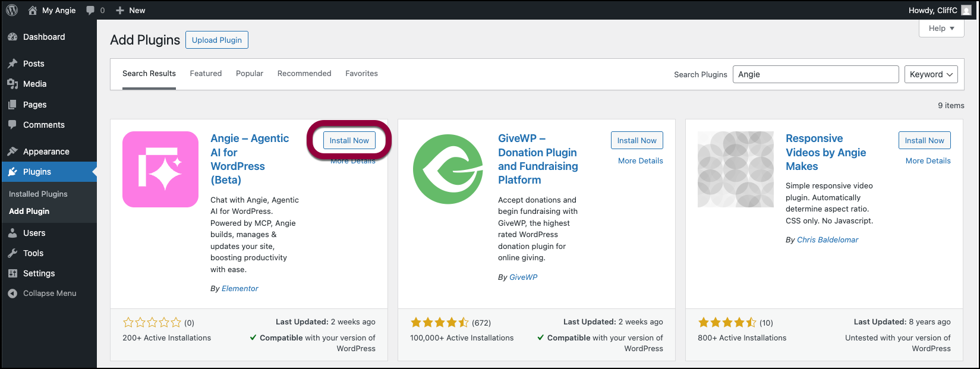The height and width of the screenshot is (369, 980).
Task: Switch to the Featured tab
Action: coord(206,74)
